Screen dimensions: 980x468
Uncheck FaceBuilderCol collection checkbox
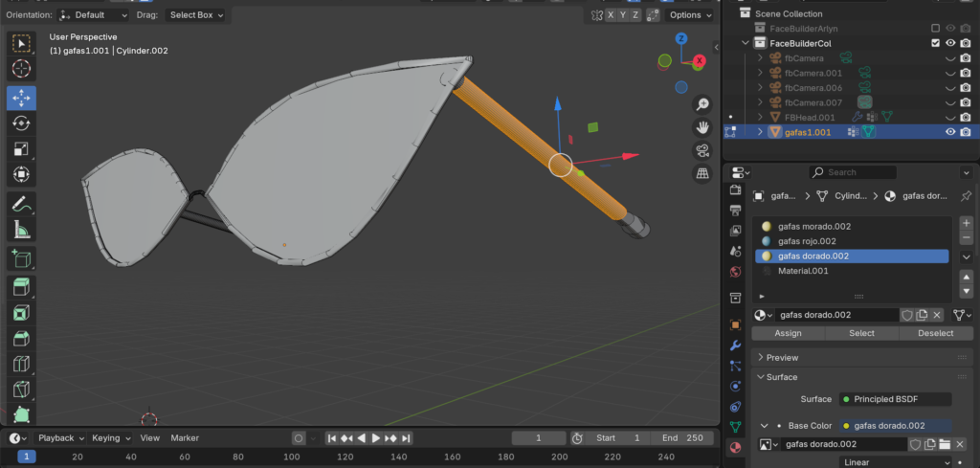[x=935, y=43]
